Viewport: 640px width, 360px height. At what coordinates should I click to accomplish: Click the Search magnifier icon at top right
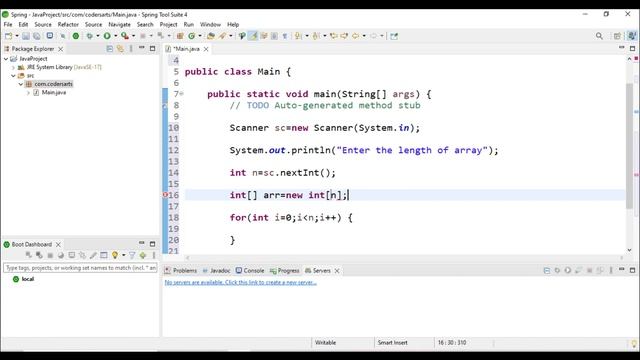tap(599, 36)
